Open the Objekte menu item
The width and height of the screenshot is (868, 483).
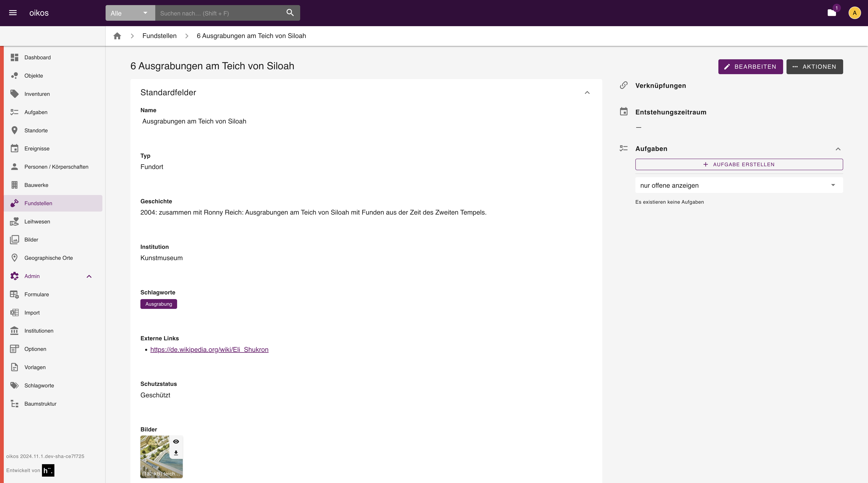[53, 75]
